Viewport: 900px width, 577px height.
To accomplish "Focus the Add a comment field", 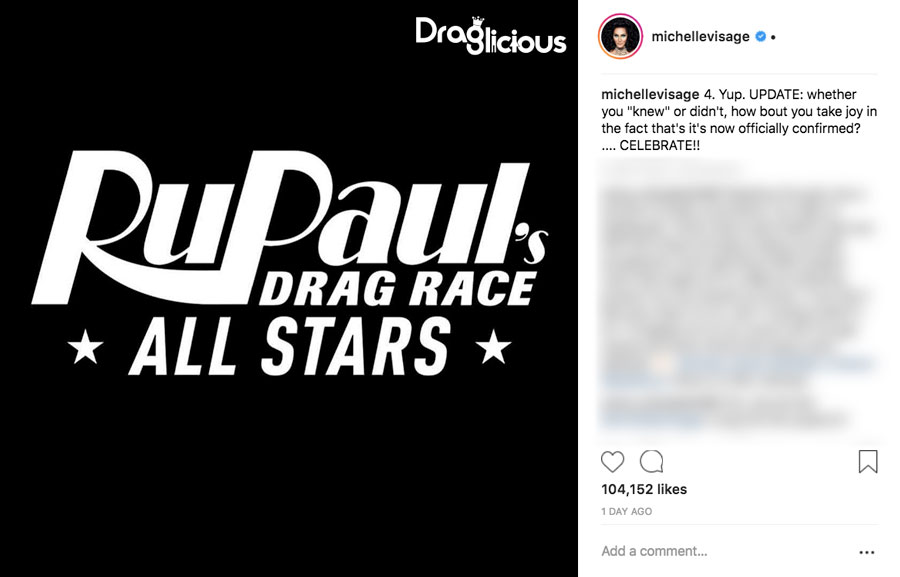I will coord(726,551).
